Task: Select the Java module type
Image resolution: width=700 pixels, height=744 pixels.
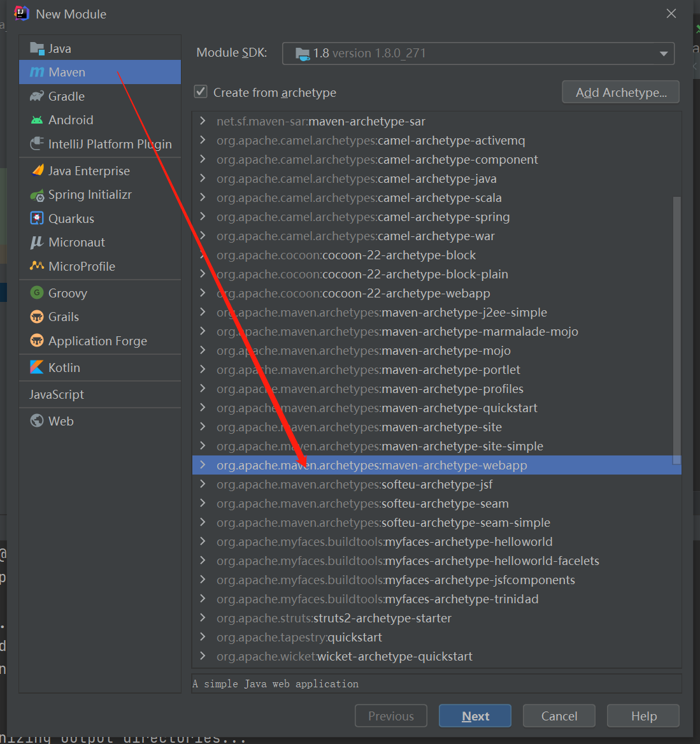Action: (x=100, y=48)
